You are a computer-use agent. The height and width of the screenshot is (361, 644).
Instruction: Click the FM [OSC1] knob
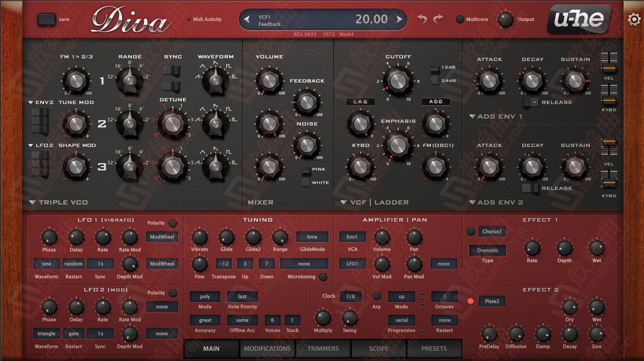click(x=435, y=167)
